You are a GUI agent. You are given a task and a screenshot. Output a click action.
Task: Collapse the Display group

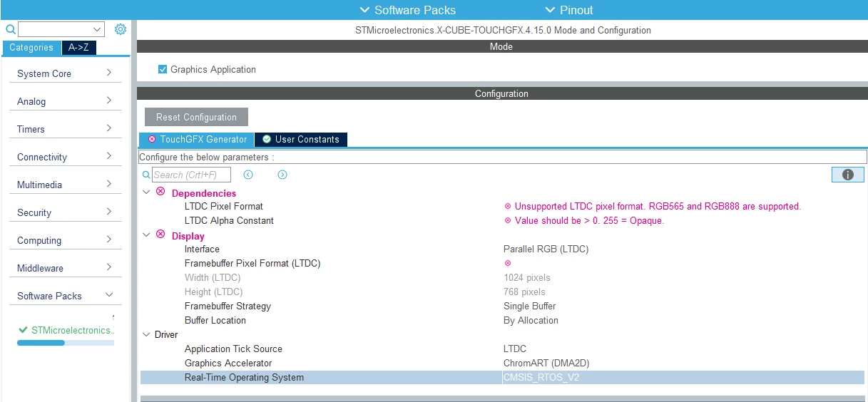[146, 235]
